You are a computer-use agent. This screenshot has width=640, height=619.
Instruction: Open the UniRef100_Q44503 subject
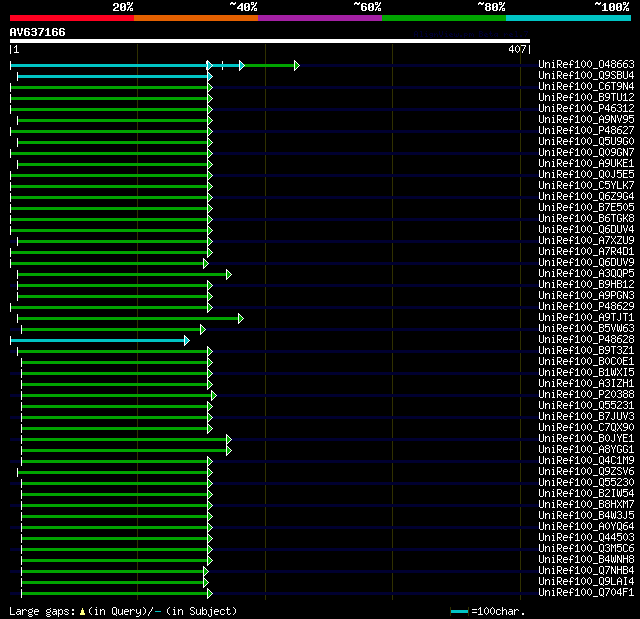586,538
